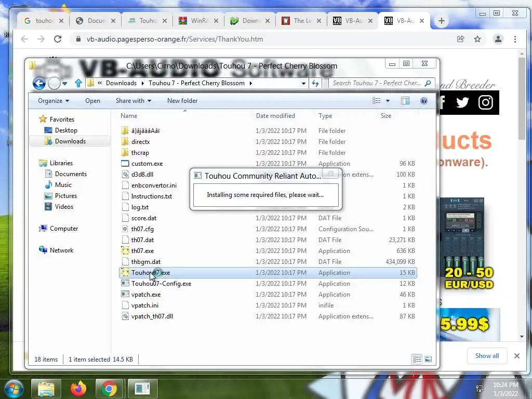Click the Explorer forward arrow button
532x399 pixels.
click(54, 83)
